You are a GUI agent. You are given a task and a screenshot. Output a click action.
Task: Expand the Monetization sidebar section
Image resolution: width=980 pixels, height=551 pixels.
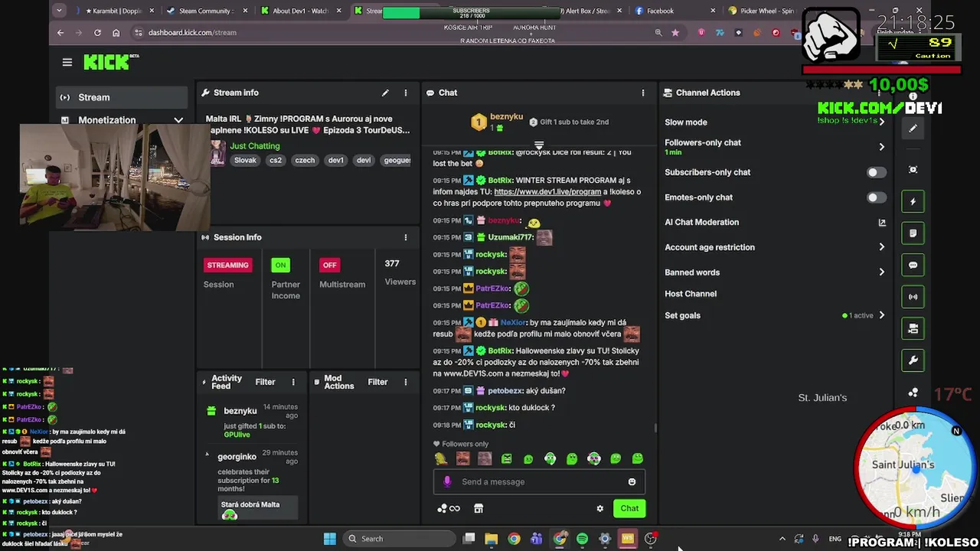point(178,120)
